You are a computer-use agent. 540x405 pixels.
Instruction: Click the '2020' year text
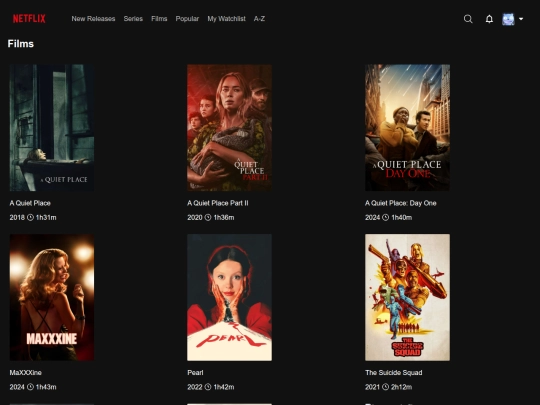[x=195, y=217]
